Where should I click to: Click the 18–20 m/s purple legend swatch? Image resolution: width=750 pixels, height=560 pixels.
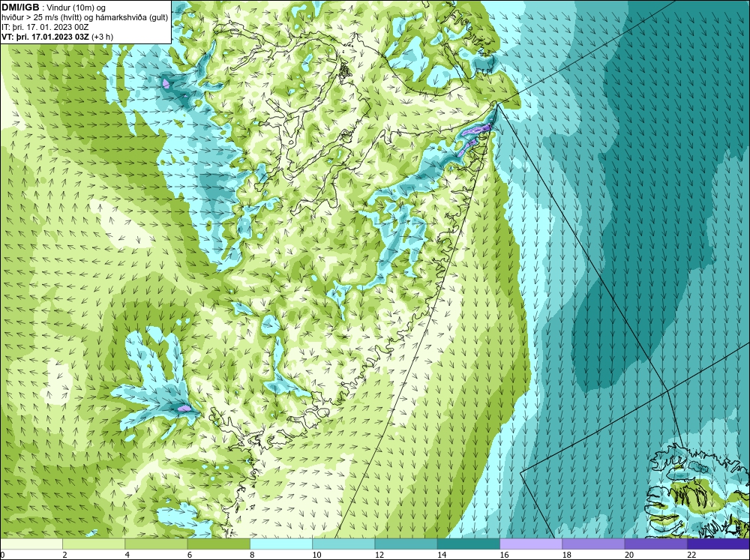coord(593,544)
